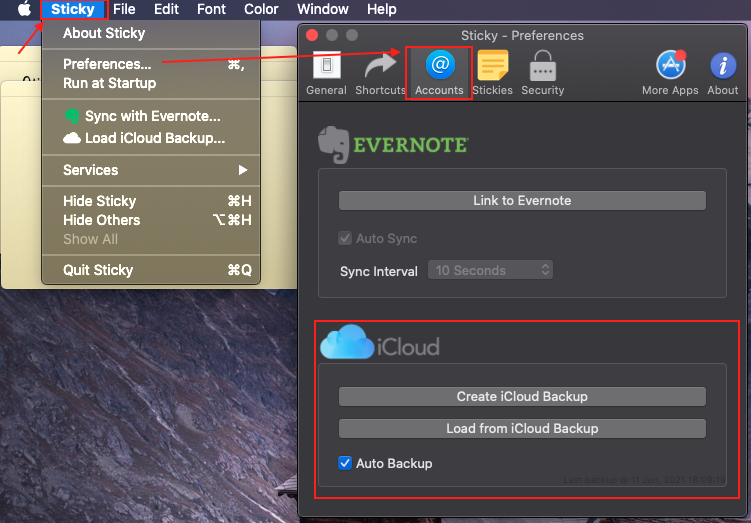Image resolution: width=751 pixels, height=523 pixels.
Task: Open the Help menu
Action: point(382,9)
